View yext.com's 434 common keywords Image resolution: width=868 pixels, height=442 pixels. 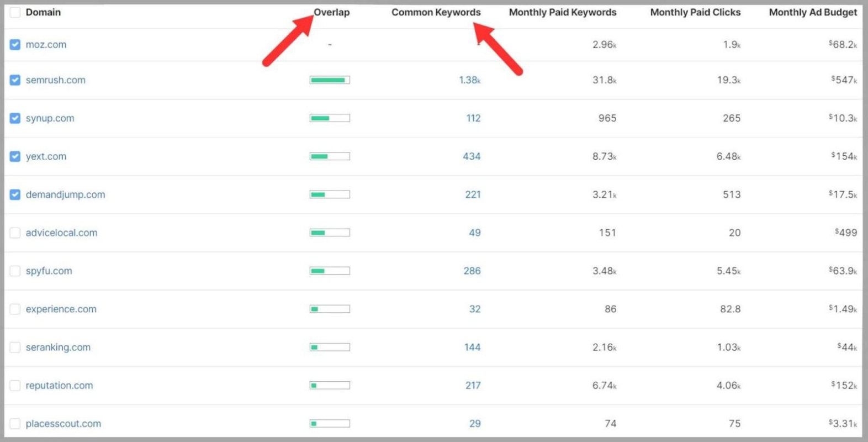tap(472, 156)
